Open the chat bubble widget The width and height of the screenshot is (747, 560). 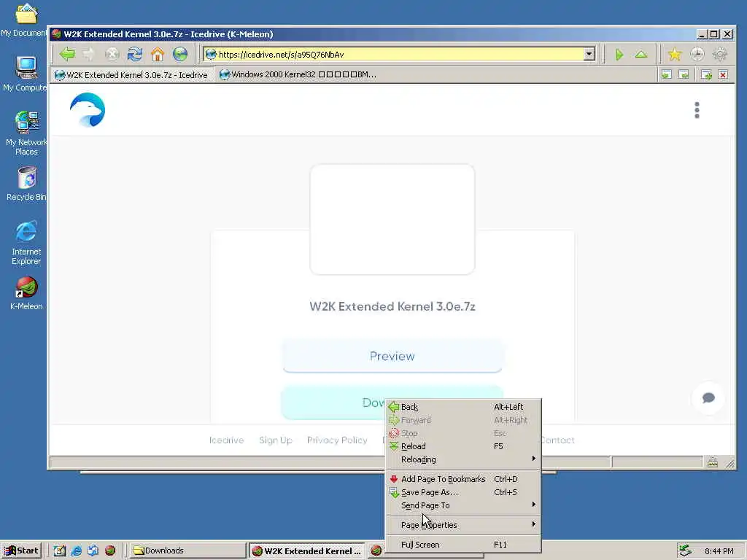[708, 397]
